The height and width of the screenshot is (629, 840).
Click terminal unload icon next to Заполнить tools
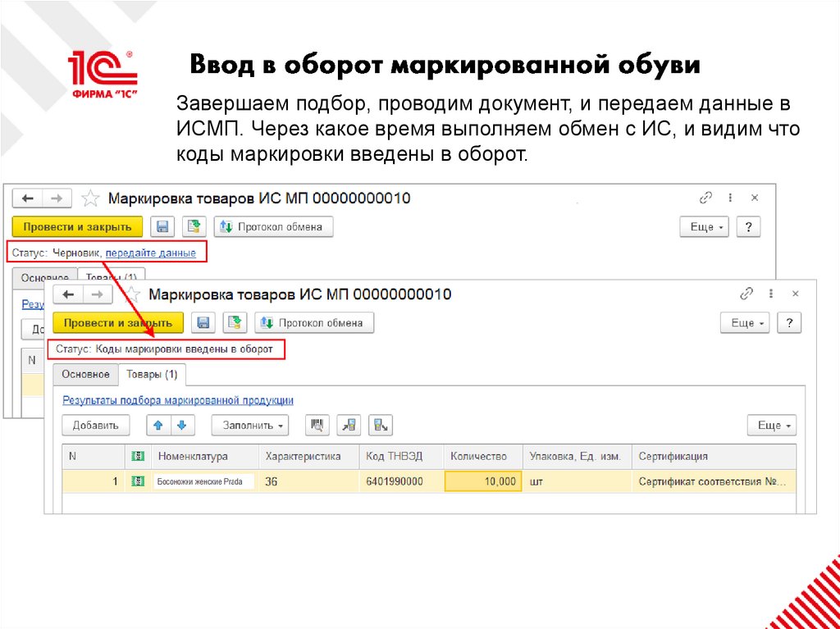click(x=381, y=426)
